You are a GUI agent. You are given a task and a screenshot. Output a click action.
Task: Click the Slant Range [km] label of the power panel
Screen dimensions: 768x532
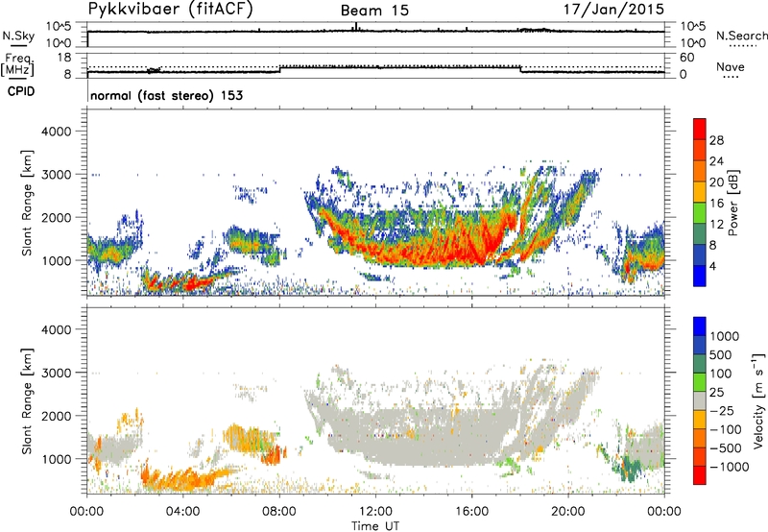pyautogui.click(x=28, y=203)
